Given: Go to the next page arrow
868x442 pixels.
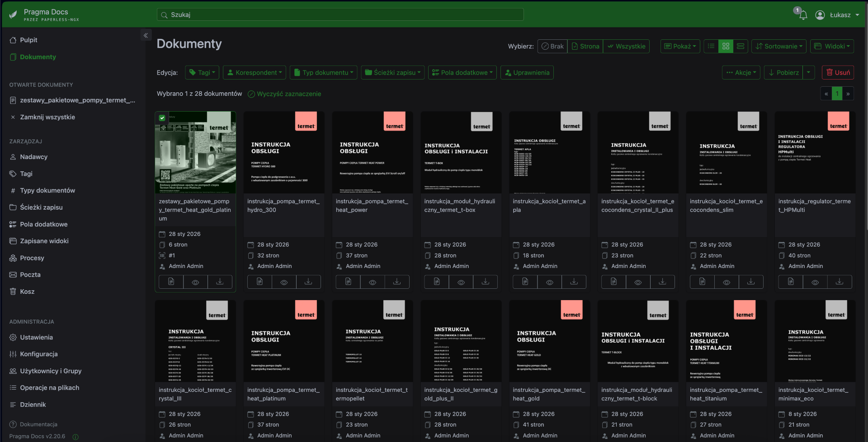Looking at the screenshot, I should point(848,94).
